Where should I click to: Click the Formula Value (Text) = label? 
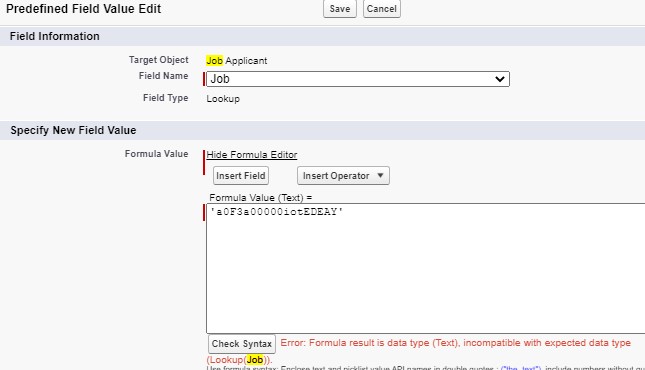coord(261,198)
